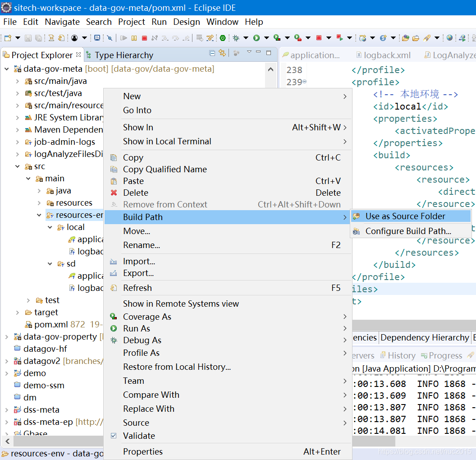476x460 pixels.
Task: Click the Disconnect debug icon
Action: coord(155,38)
